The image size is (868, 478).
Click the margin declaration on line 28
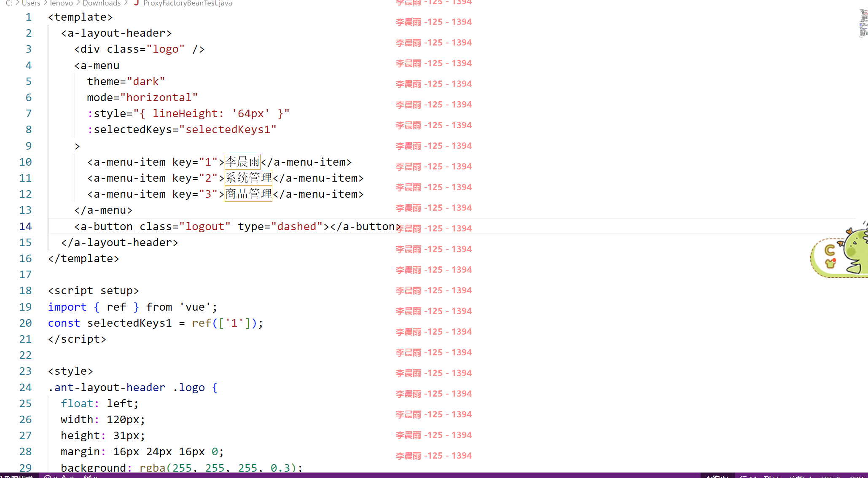pyautogui.click(x=142, y=452)
